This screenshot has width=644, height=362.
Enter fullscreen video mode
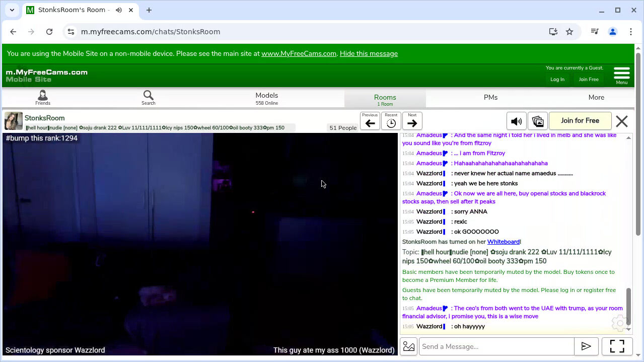(x=617, y=346)
